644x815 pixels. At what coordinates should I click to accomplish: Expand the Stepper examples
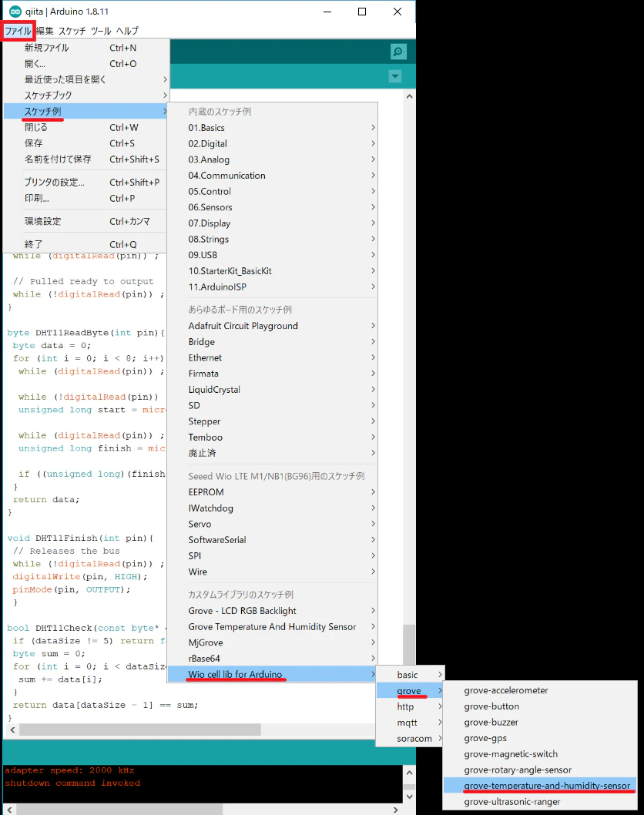273,421
